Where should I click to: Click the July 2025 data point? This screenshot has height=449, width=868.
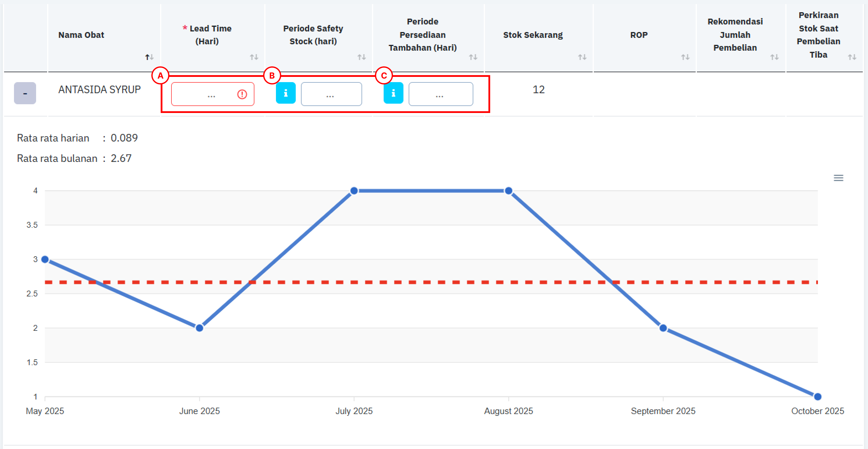point(354,191)
